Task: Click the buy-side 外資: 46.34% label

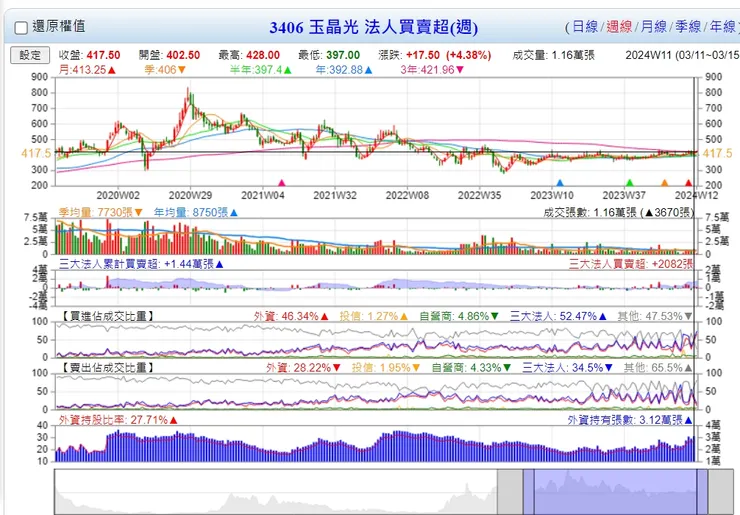Action: (x=290, y=316)
